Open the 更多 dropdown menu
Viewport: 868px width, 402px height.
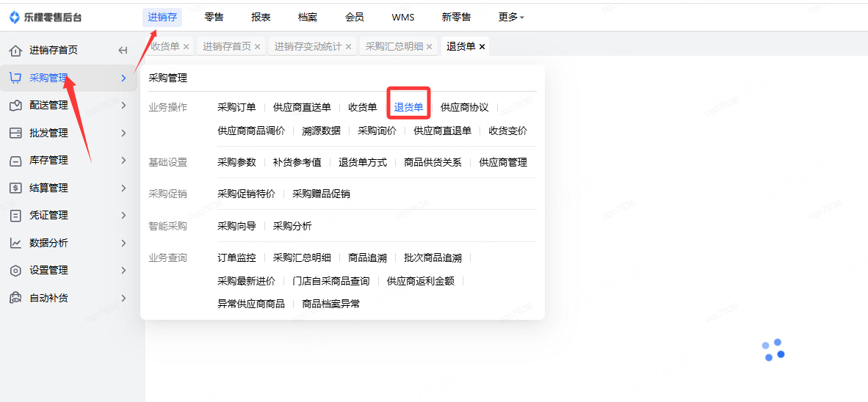[511, 17]
